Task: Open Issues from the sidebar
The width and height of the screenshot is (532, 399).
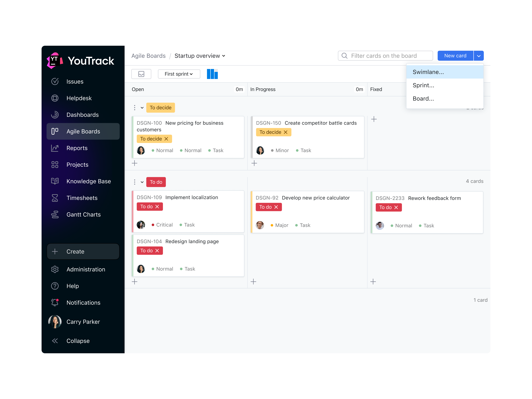Action: coord(75,81)
